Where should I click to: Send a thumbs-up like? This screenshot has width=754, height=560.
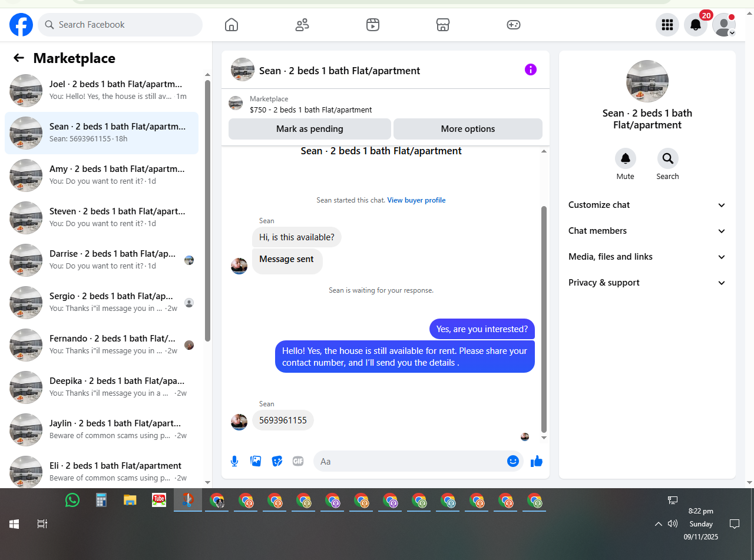(536, 461)
